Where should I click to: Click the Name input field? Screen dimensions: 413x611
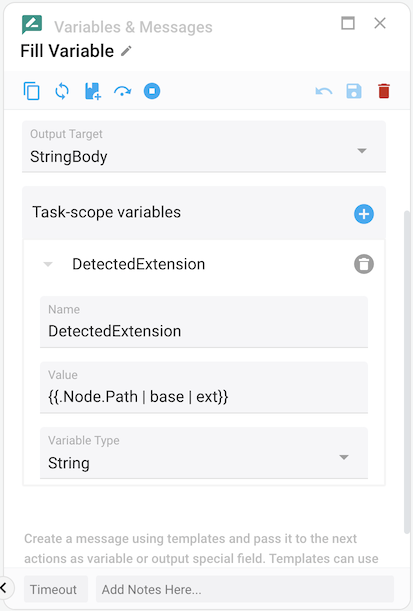coord(204,322)
